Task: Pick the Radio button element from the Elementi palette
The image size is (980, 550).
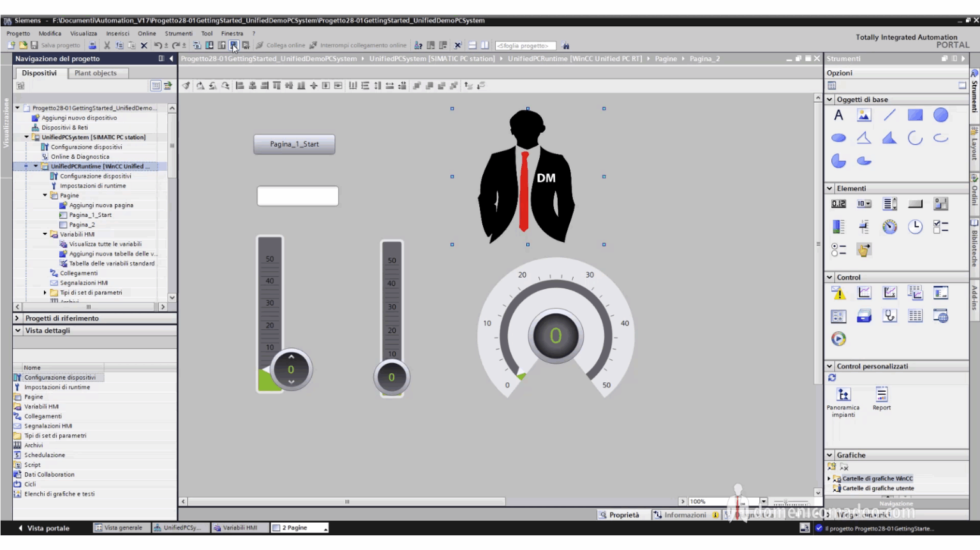Action: click(838, 249)
